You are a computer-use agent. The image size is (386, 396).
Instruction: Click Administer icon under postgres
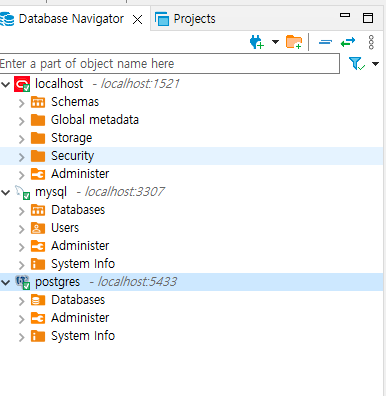point(38,318)
